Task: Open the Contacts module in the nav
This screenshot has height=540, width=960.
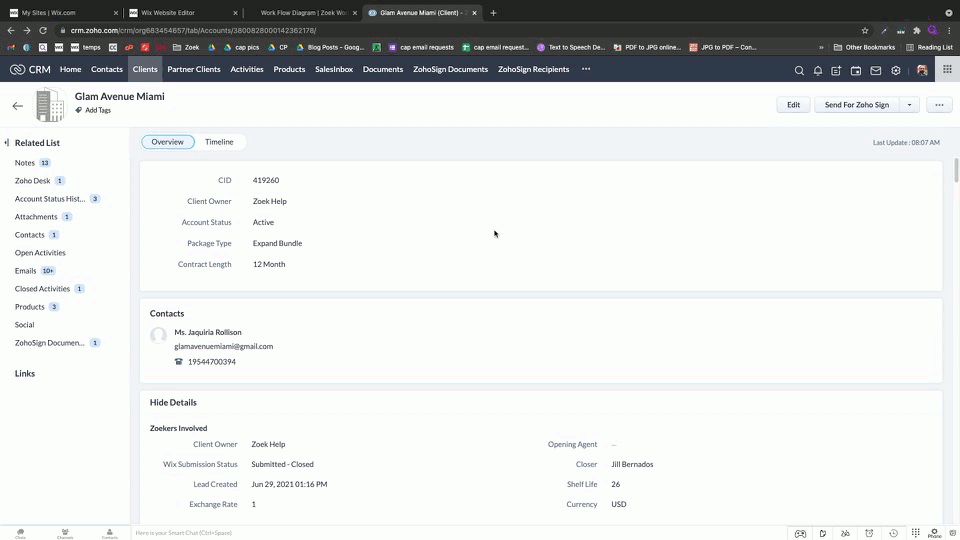Action: pyautogui.click(x=107, y=69)
